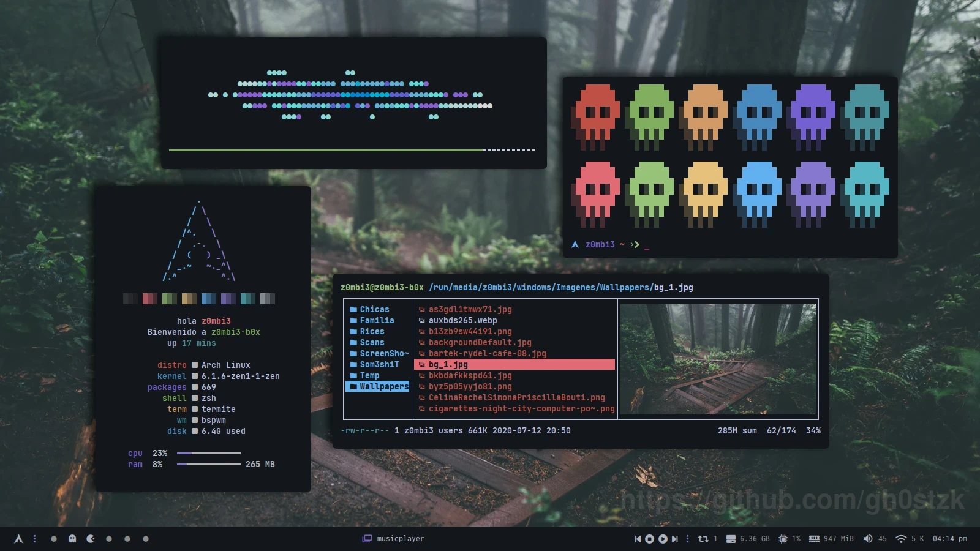Click the RAM memory icon in the bar
Screen dimensions: 980x551
pos(814,539)
